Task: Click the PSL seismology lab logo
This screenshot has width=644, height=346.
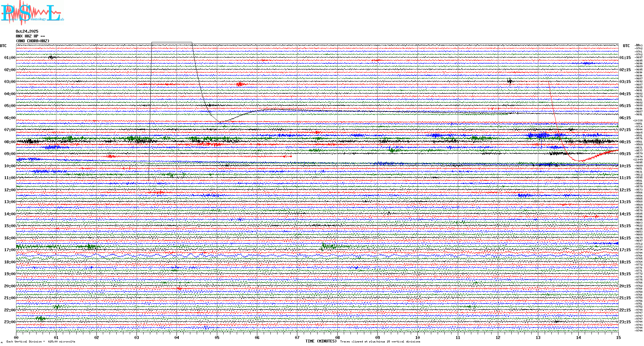Action: (32, 13)
